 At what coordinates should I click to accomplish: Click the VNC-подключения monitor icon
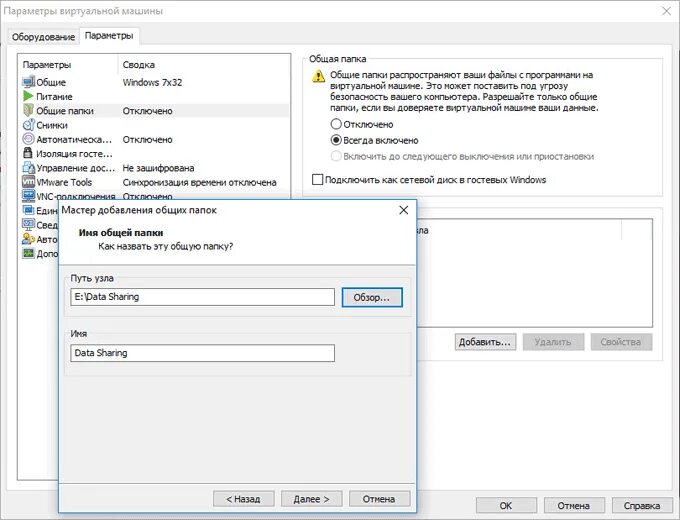pos(29,196)
